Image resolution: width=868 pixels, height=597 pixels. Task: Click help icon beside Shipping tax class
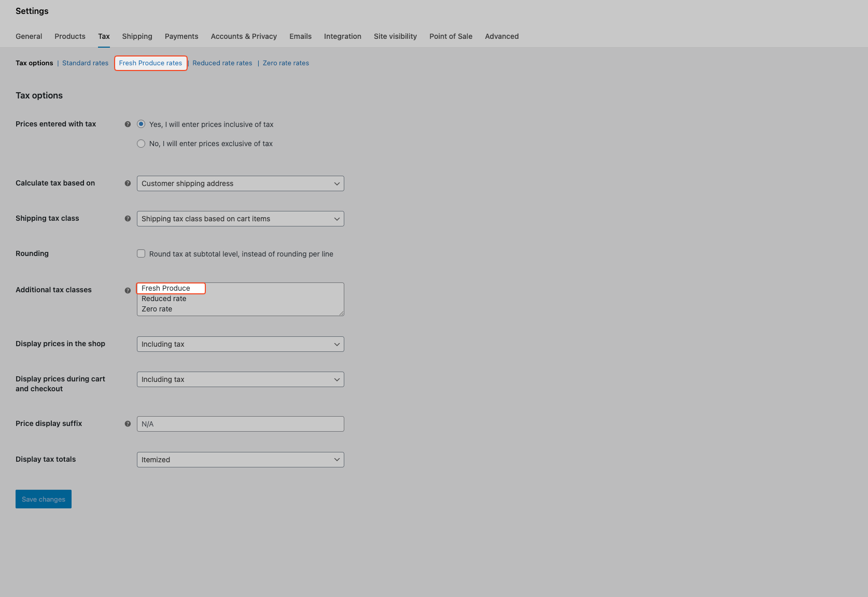[x=128, y=219]
